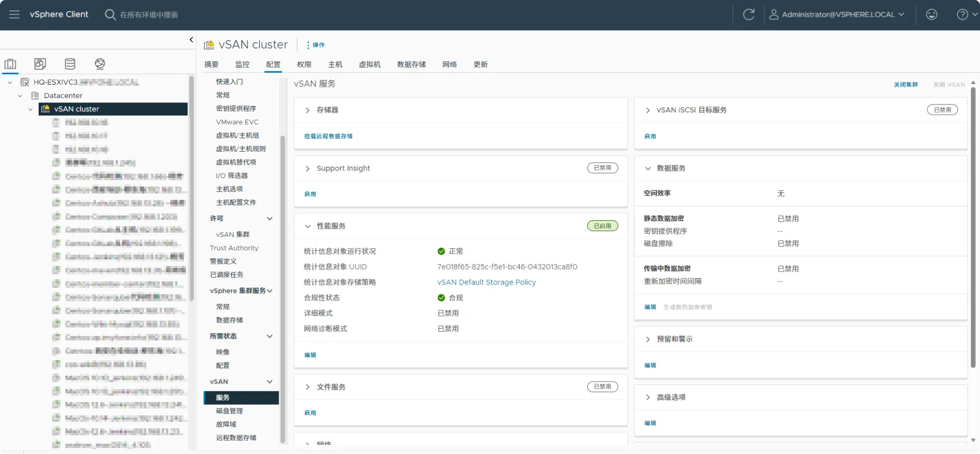Click 启用 under vSAN iSCSI 目标服务
Screen dimensions: 980x454
click(650, 136)
